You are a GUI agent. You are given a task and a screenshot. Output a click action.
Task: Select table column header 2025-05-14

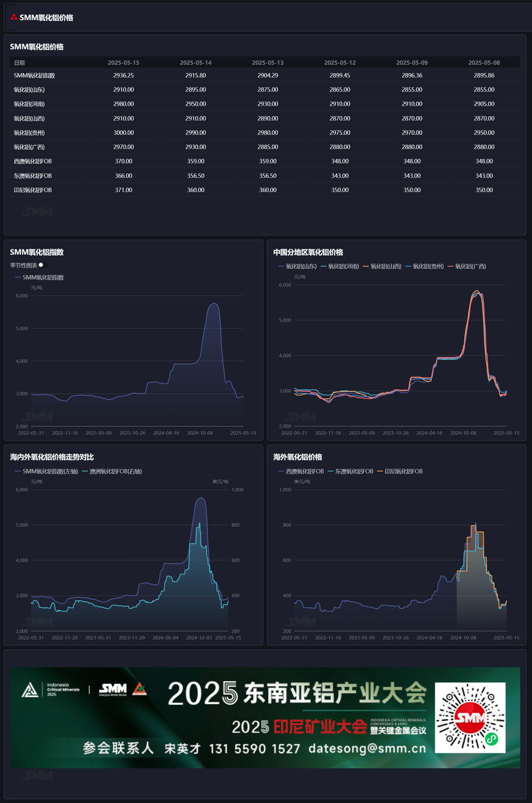[195, 63]
